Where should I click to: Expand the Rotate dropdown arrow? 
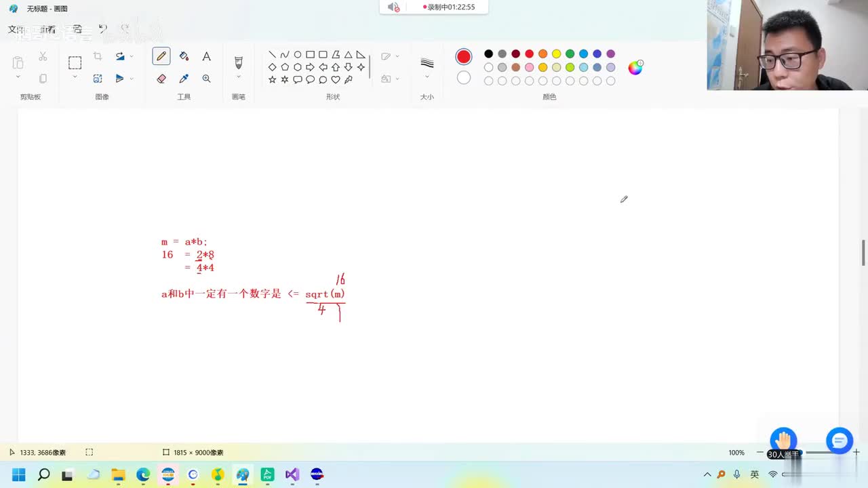pos(132,56)
